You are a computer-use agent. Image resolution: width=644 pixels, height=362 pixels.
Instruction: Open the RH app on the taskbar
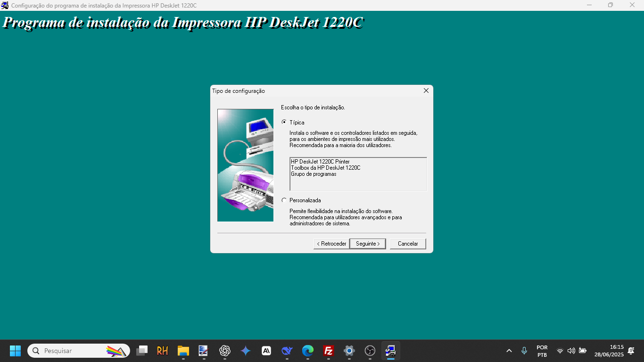point(163,351)
